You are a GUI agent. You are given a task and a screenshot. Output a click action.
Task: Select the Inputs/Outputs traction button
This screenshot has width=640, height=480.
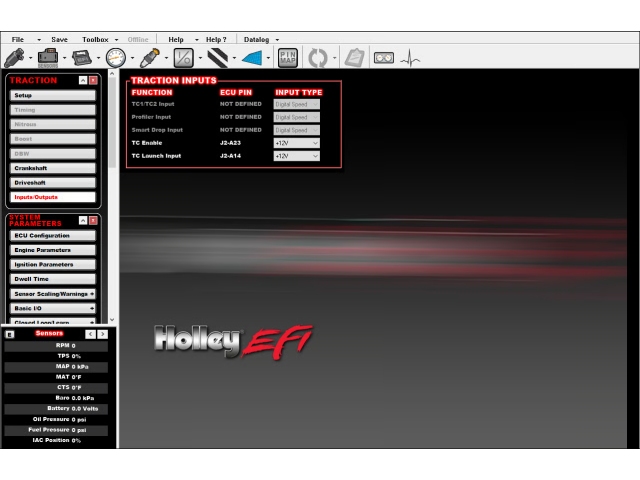[53, 197]
